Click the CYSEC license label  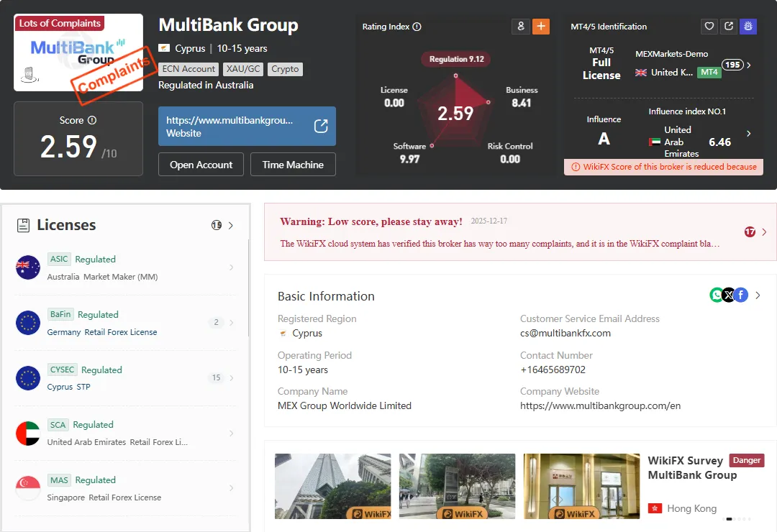[62, 370]
